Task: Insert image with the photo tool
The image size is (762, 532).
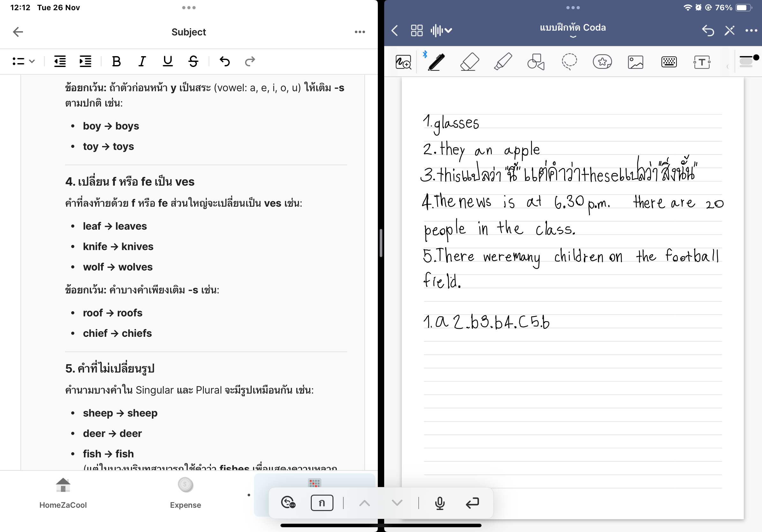Action: 635,62
